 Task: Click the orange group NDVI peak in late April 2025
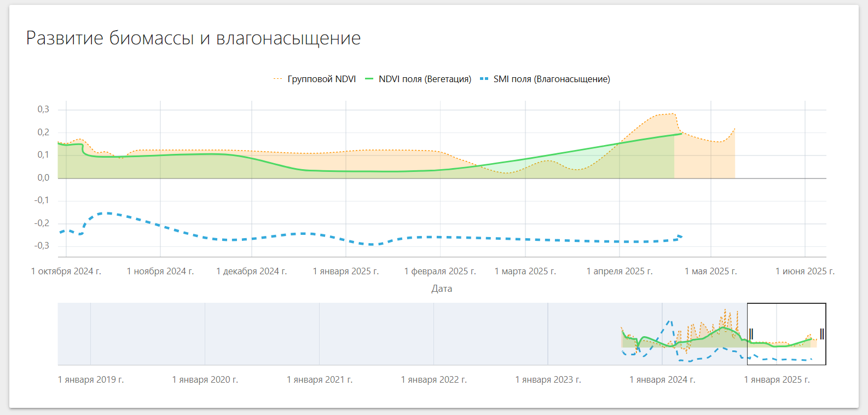(x=672, y=114)
